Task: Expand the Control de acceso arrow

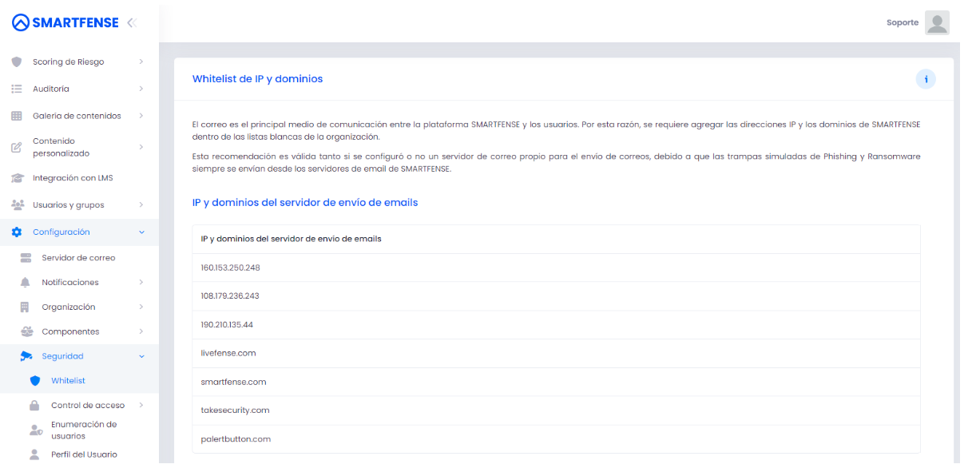Action: click(141, 406)
